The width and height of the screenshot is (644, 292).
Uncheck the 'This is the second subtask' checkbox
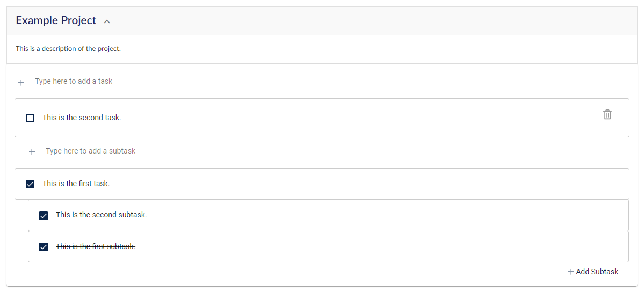44,216
